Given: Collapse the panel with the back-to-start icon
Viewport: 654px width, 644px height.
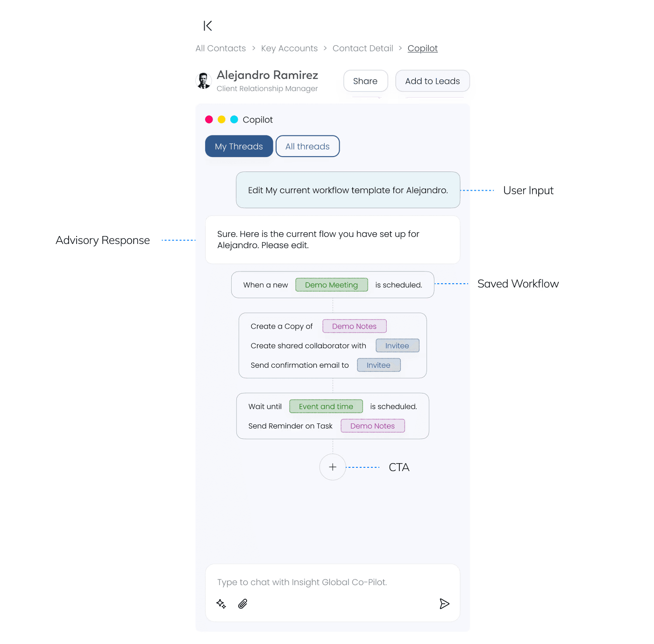Looking at the screenshot, I should tap(208, 26).
